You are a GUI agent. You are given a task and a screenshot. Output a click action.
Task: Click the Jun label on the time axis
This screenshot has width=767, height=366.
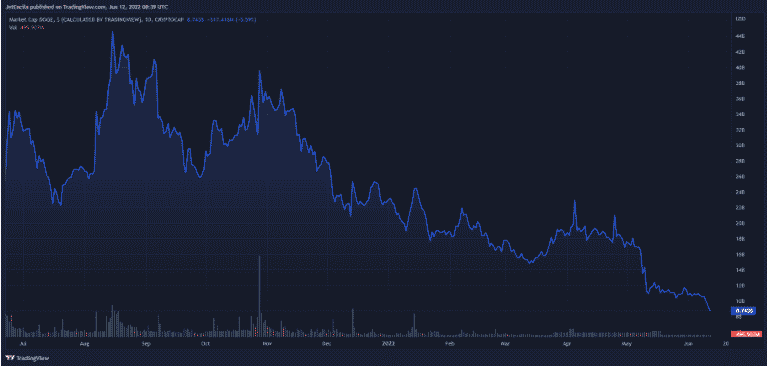[689, 344]
